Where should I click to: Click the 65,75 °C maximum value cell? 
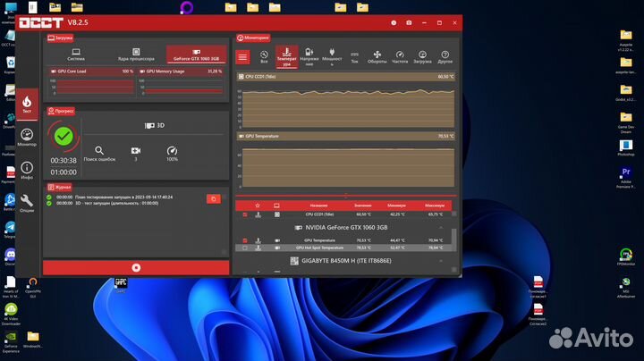pos(436,214)
